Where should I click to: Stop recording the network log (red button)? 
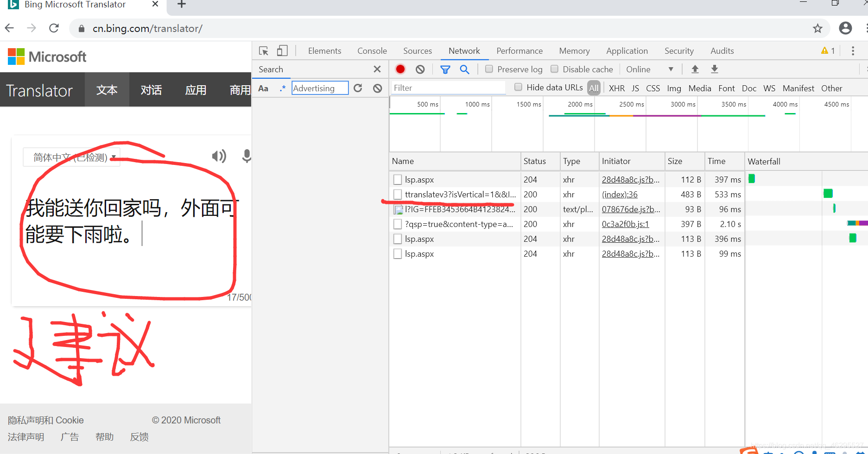pyautogui.click(x=400, y=69)
